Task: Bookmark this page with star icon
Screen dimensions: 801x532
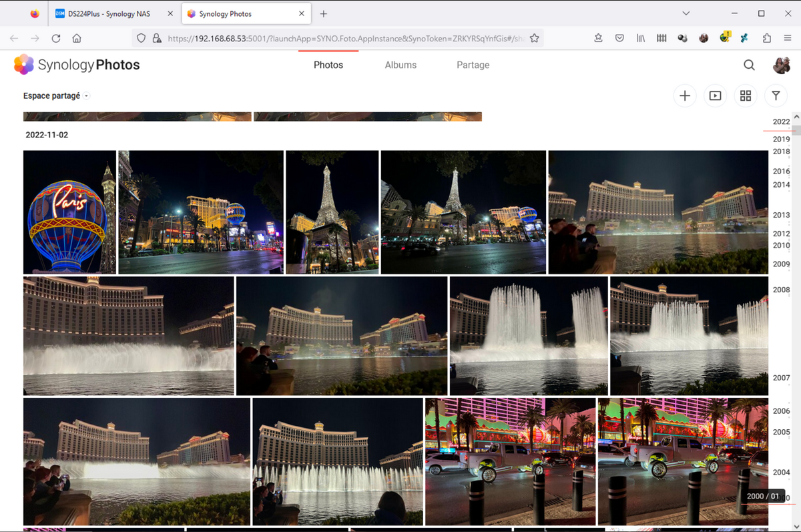Action: pyautogui.click(x=534, y=39)
